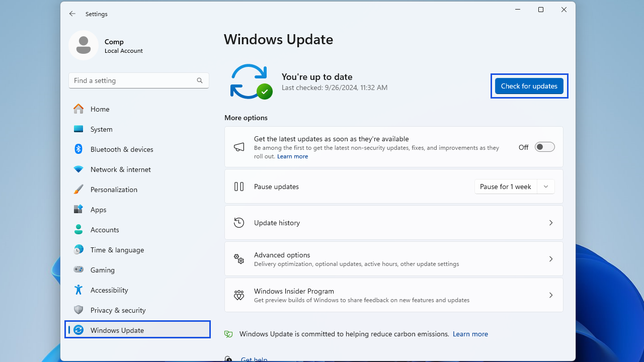This screenshot has width=644, height=362.
Task: Click the Windows Insider Program label
Action: 294,291
